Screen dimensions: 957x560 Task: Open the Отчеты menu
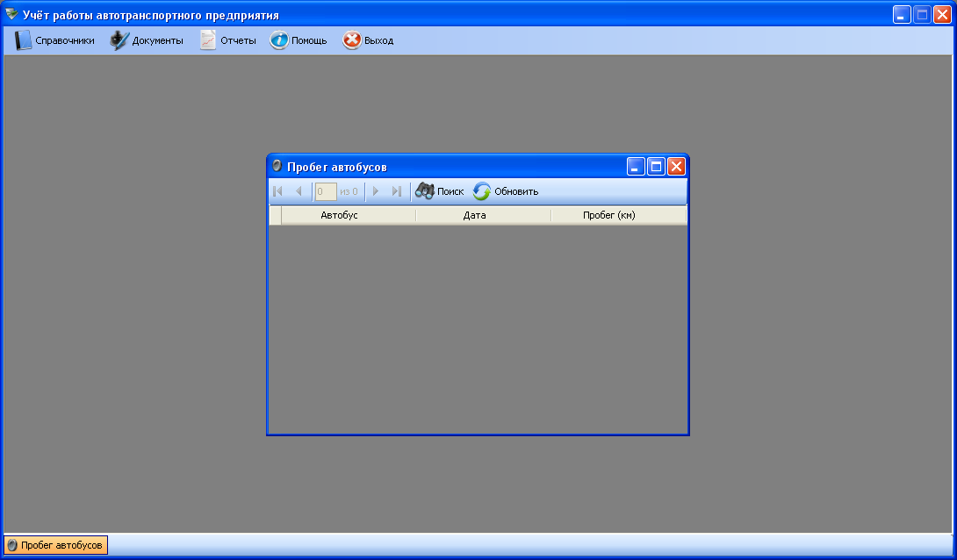228,41
